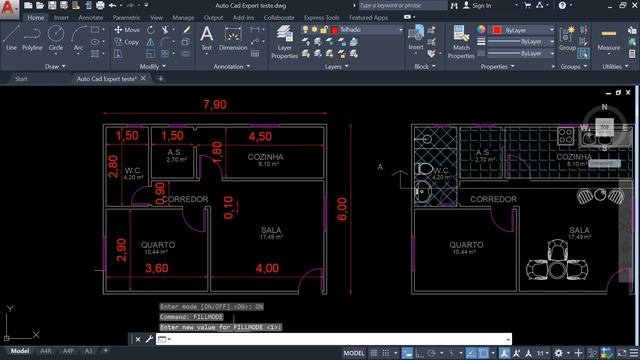Screen dimensions: 640x360
Task: Expand the Annotation panel
Action: (231, 67)
